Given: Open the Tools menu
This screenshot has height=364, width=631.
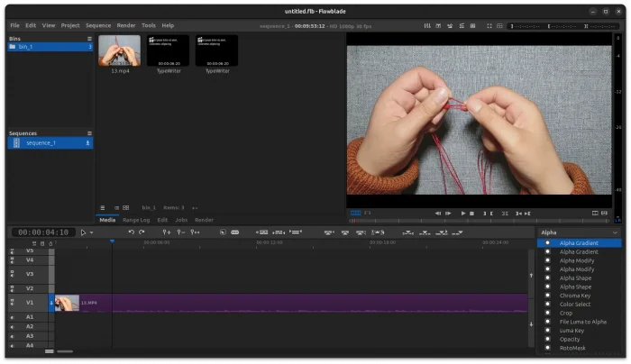Looking at the screenshot, I should tap(149, 25).
